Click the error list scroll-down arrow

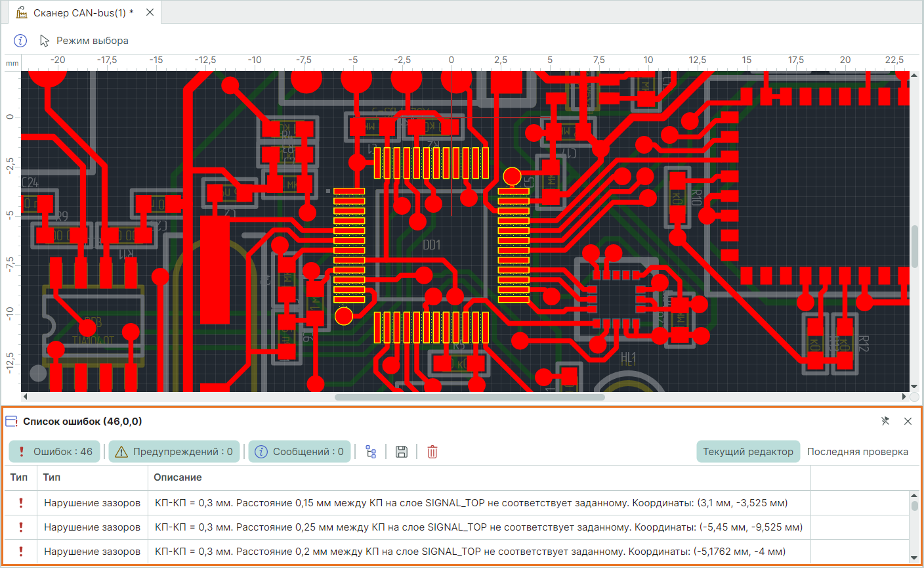(914, 558)
